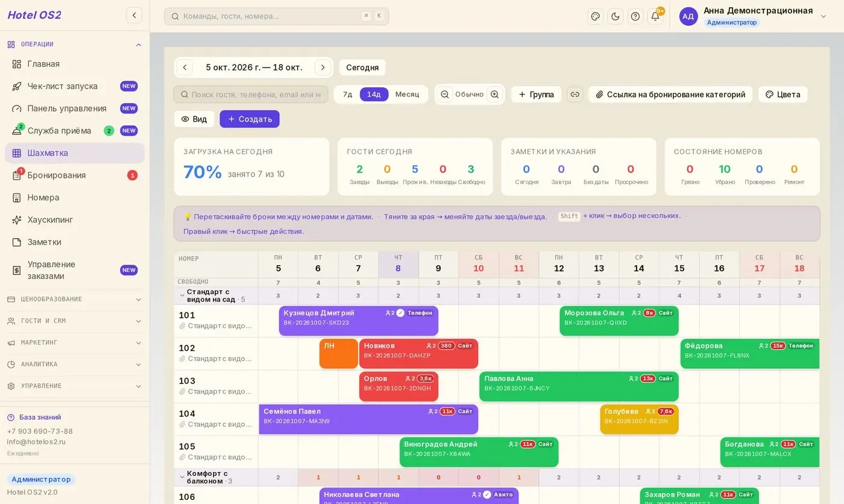Toggle dark mode moon icon

point(616,16)
